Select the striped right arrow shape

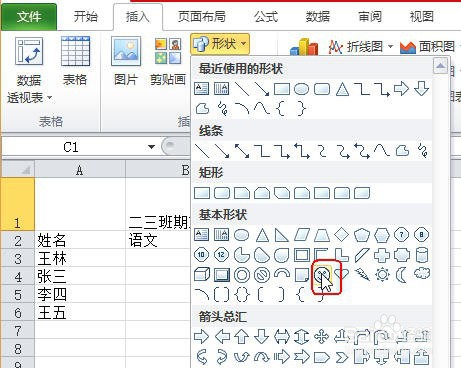click(x=282, y=357)
